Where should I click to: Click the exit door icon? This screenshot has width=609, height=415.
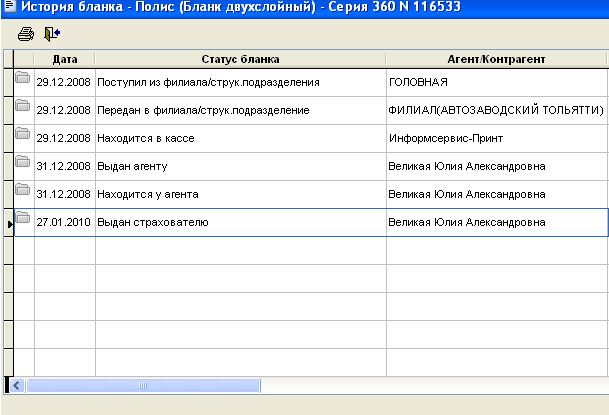point(52,34)
